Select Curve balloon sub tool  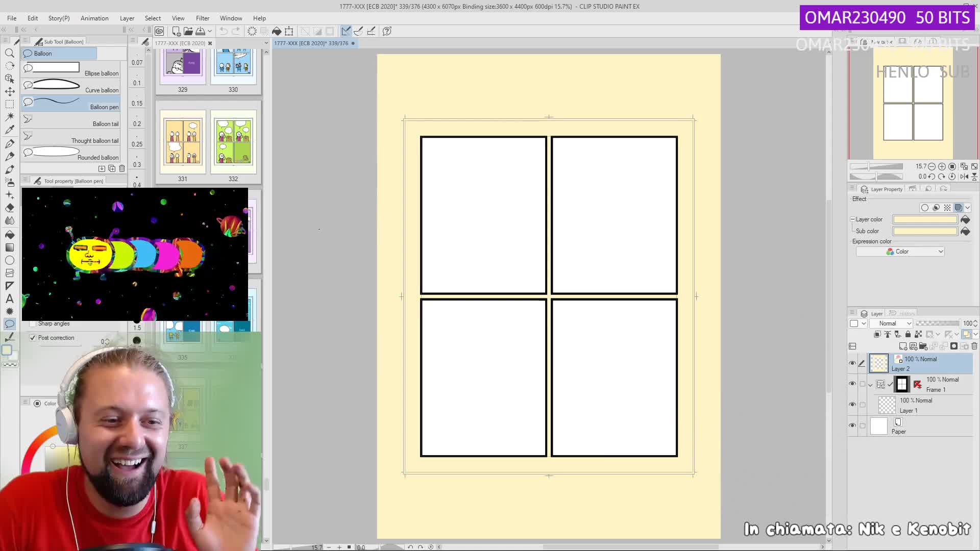pyautogui.click(x=71, y=86)
